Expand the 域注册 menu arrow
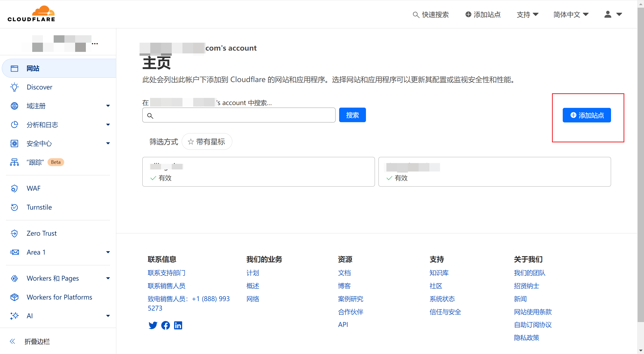Viewport: 644px width, 354px height. (x=108, y=106)
